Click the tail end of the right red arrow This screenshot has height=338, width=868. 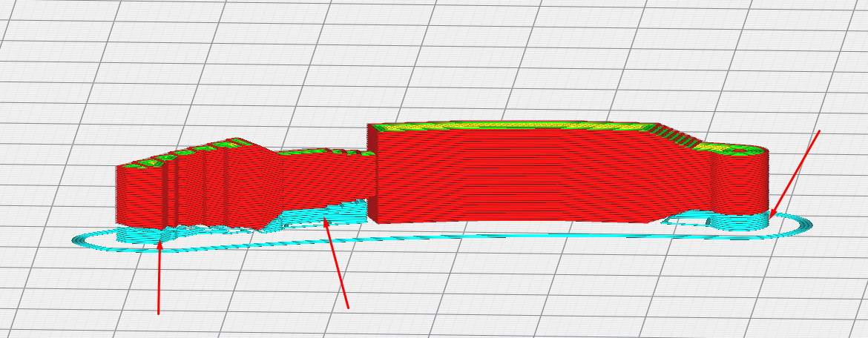[x=819, y=131]
